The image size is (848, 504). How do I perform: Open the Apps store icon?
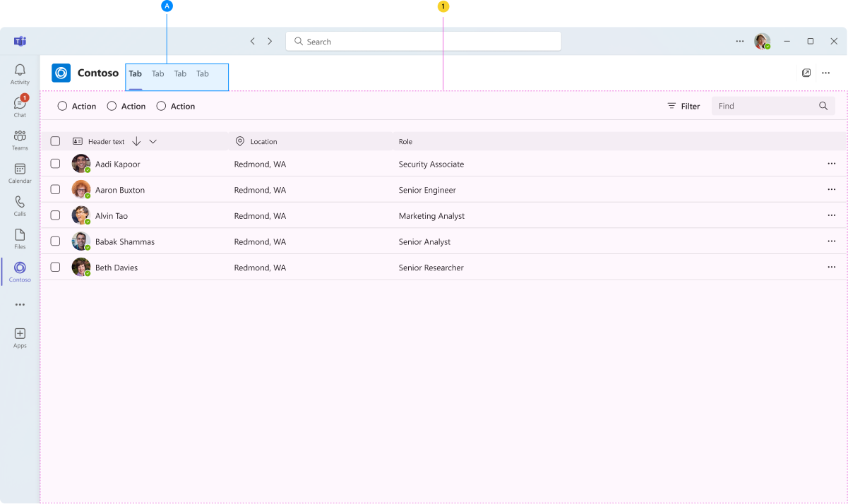20,337
